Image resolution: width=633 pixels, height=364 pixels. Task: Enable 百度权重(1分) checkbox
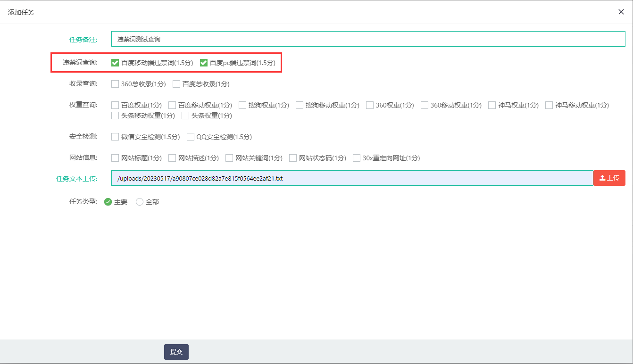[x=115, y=105]
